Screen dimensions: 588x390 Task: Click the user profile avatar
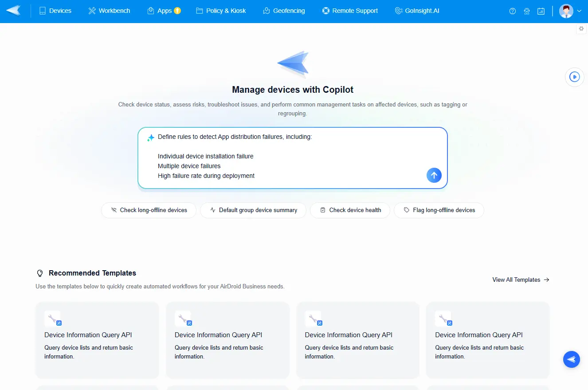(566, 11)
